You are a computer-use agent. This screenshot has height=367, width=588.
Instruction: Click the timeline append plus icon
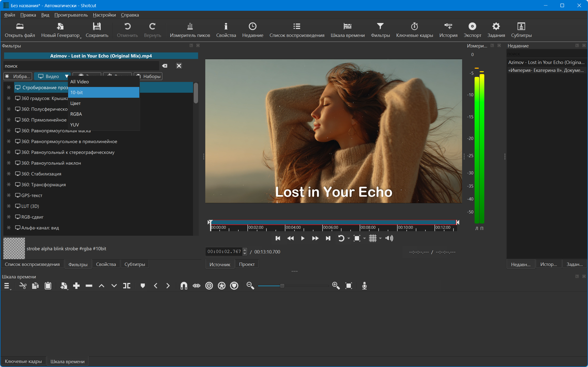[x=76, y=286]
